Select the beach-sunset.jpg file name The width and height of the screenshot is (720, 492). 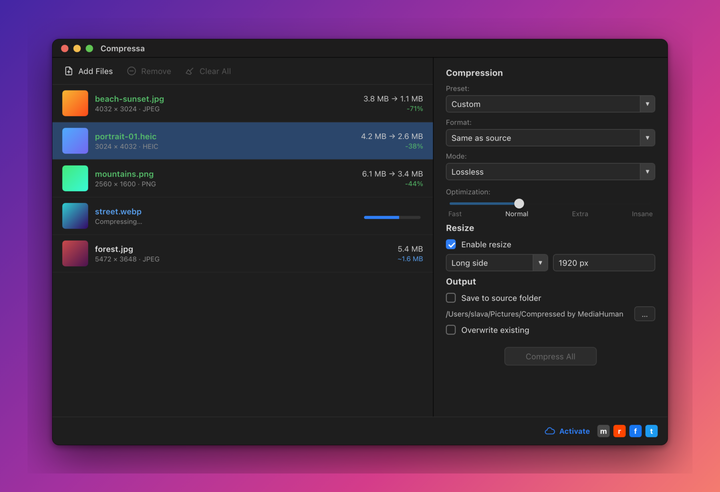click(x=129, y=99)
